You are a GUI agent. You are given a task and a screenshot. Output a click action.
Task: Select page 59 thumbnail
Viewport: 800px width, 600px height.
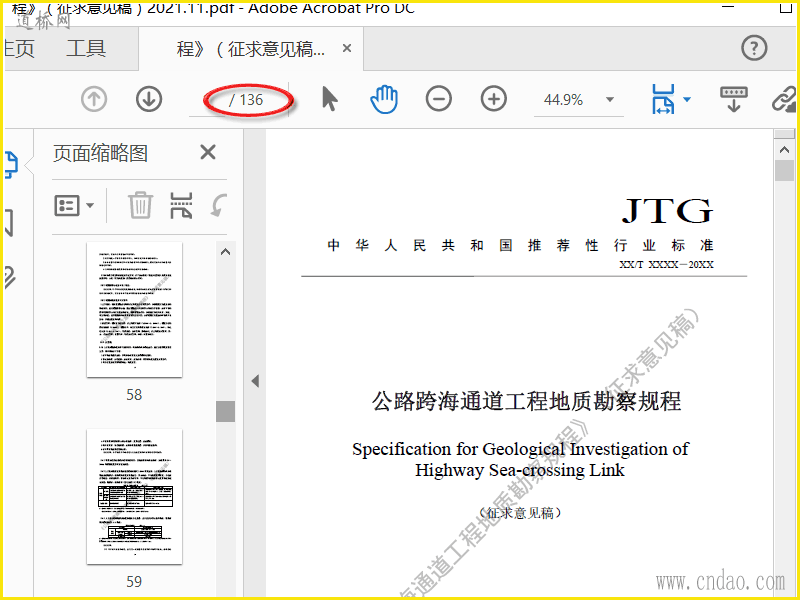point(134,497)
